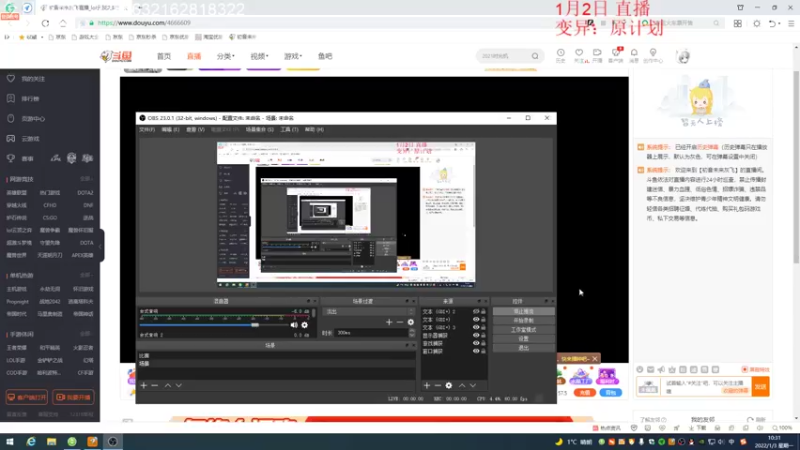This screenshot has height=450, width=800.
Task: Click 工作室模式 button in OBS controls
Action: (x=523, y=330)
